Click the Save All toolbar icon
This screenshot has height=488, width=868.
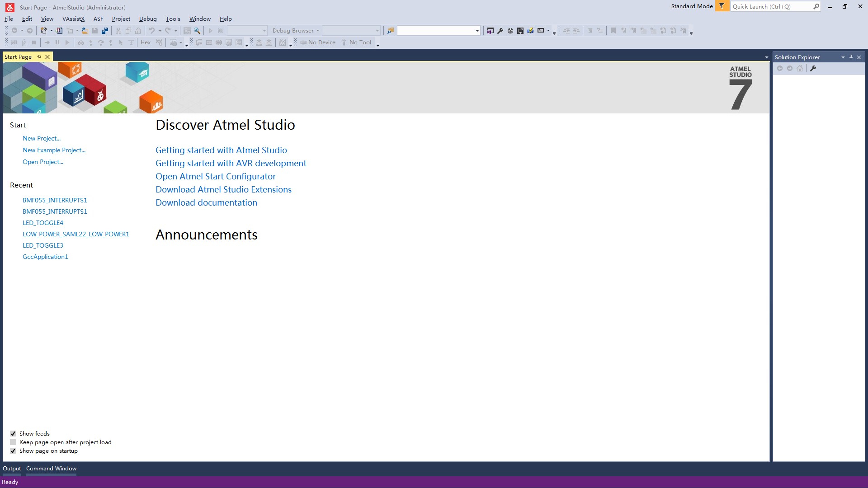(x=105, y=31)
